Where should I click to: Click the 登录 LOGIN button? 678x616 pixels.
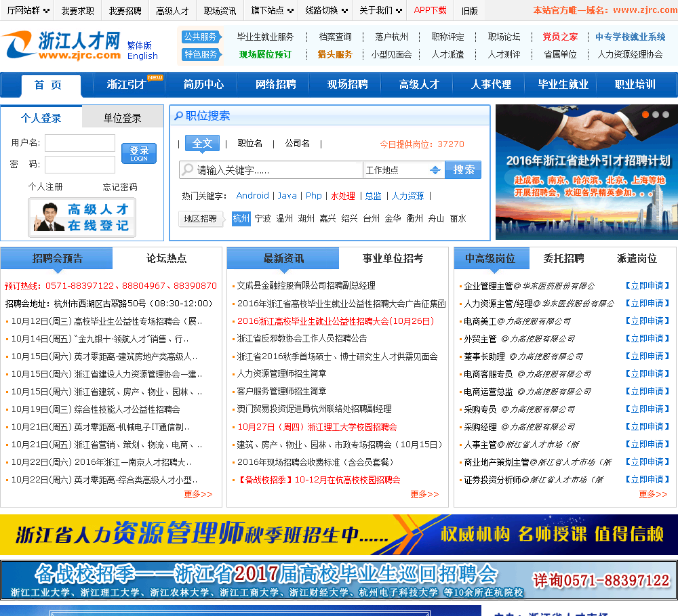click(x=139, y=153)
